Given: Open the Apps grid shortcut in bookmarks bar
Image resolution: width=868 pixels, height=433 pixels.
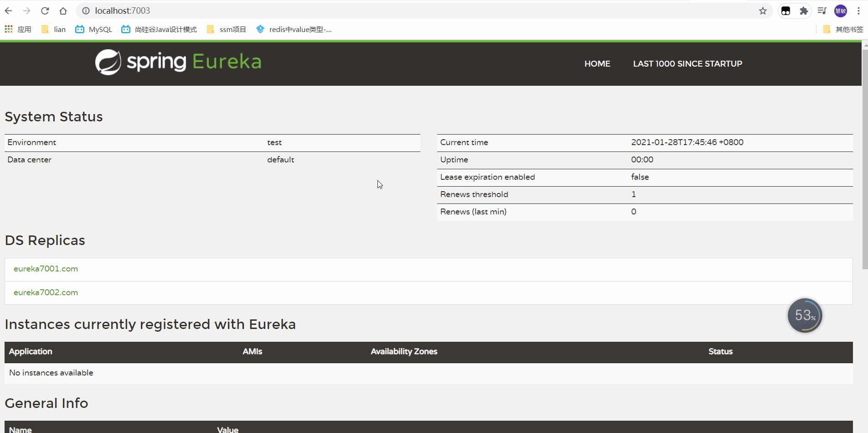Looking at the screenshot, I should tap(18, 29).
